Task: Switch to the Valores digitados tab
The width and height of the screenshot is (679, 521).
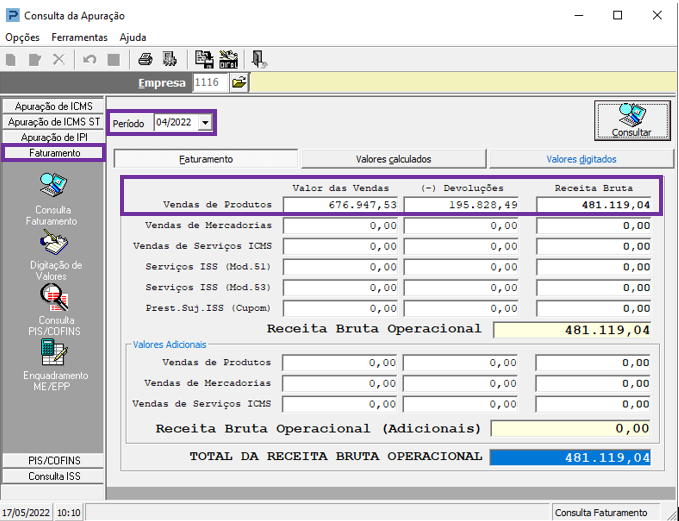Action: click(x=581, y=159)
